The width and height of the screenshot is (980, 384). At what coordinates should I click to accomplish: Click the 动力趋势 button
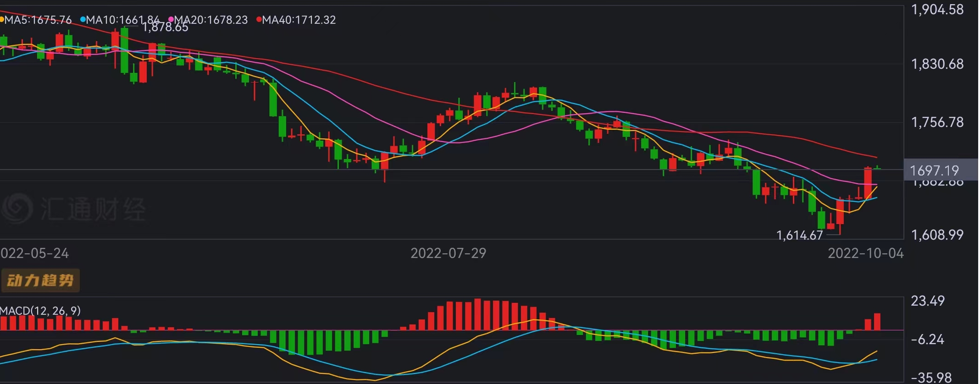40,280
